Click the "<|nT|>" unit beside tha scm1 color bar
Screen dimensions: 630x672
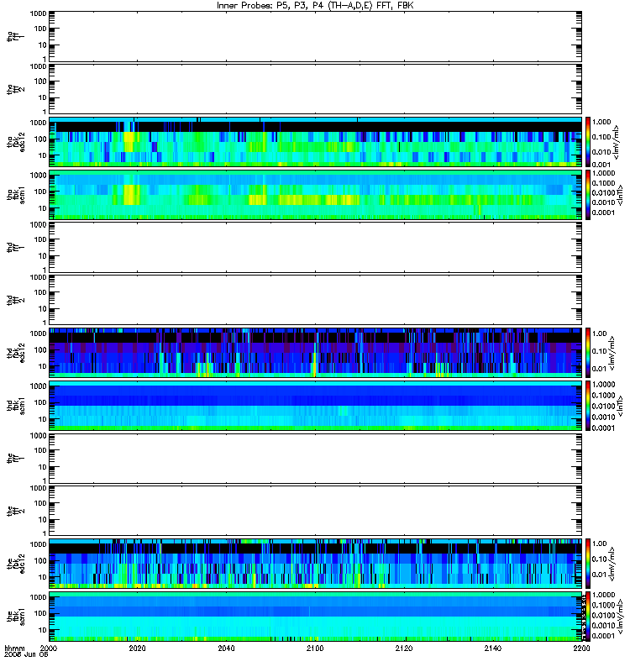click(x=619, y=196)
